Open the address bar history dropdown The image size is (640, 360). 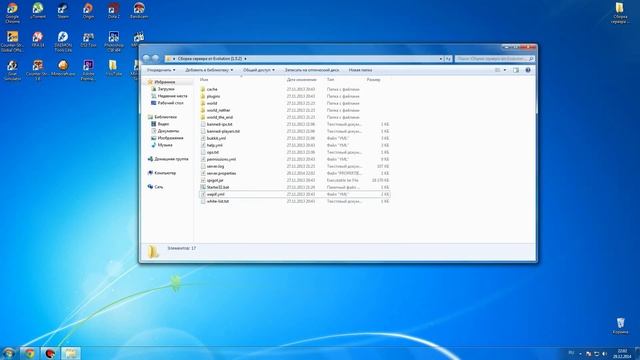(441, 59)
